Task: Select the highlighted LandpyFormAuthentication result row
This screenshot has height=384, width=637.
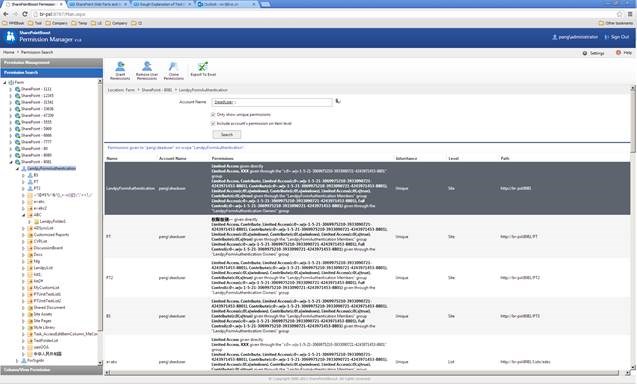Action: click(367, 189)
